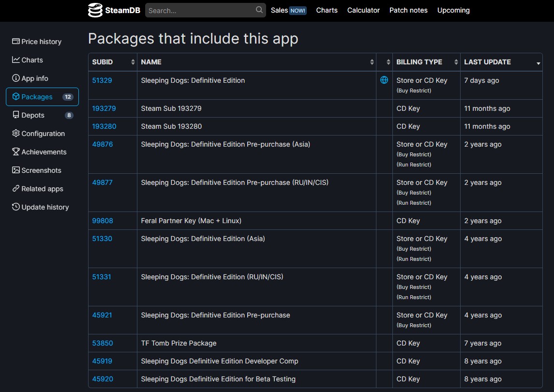Sort table by SUBID column arrows
The width and height of the screenshot is (554, 392).
(x=133, y=62)
